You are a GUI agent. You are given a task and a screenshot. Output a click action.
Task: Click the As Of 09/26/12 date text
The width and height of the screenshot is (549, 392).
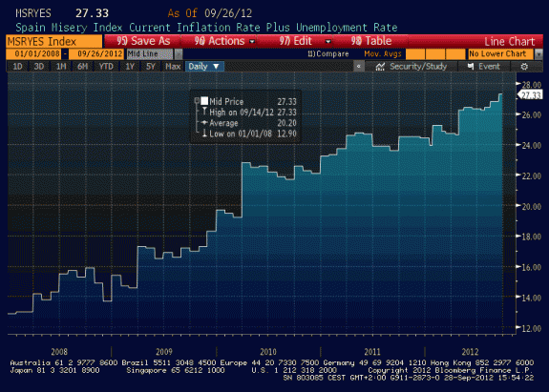pyautogui.click(x=210, y=13)
